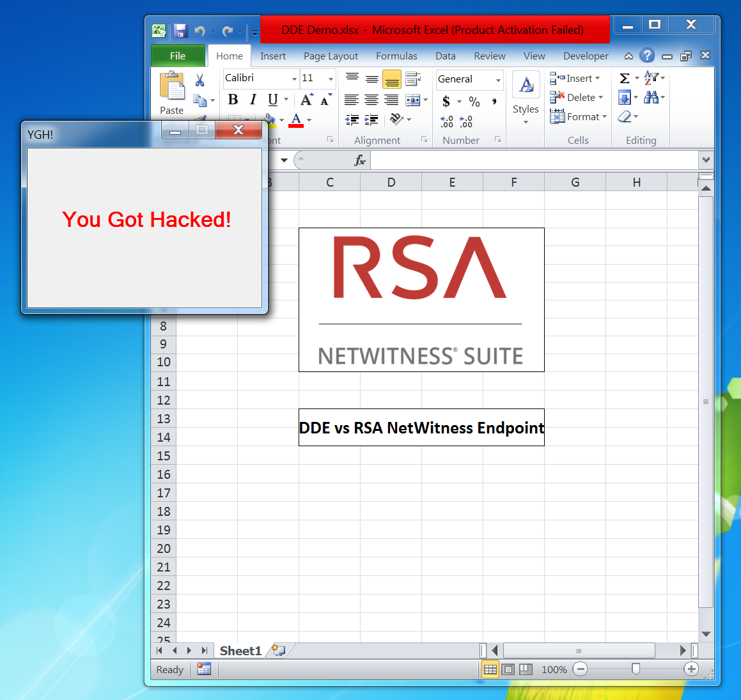741x700 pixels.
Task: Toggle Underline formatting
Action: tap(272, 100)
